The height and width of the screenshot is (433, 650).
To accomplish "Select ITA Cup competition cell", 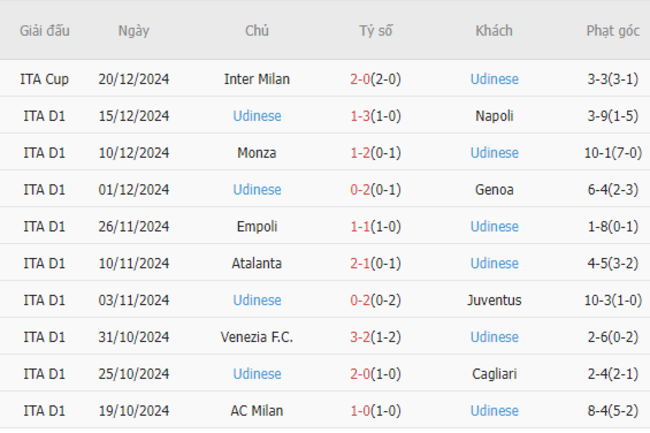I will [x=44, y=79].
